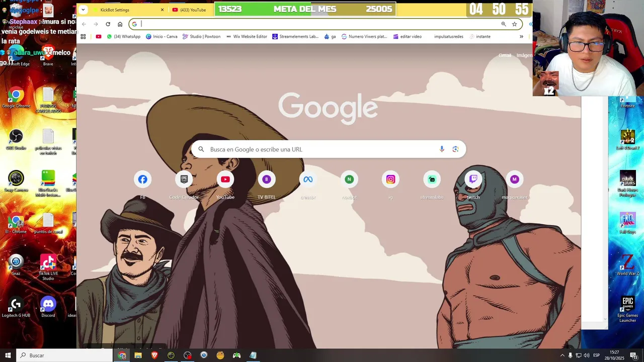The height and width of the screenshot is (362, 644).
Task: Open the YouTube bookmark icon
Action: coord(98,36)
